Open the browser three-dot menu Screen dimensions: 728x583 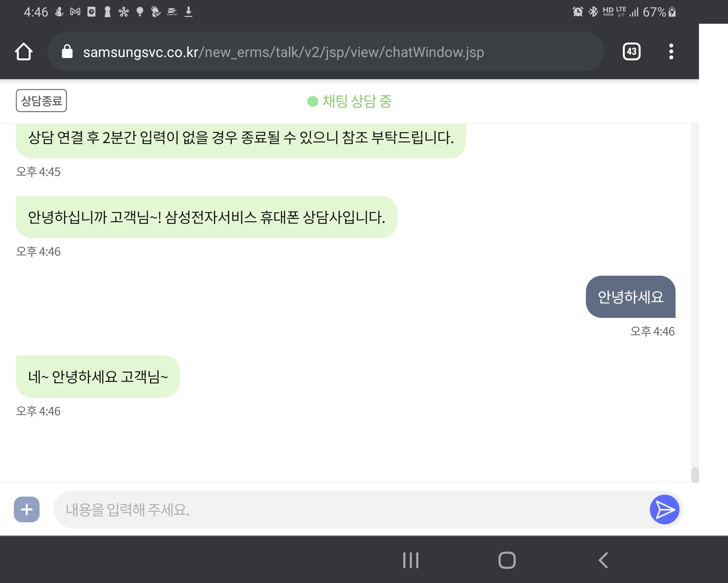tap(671, 52)
